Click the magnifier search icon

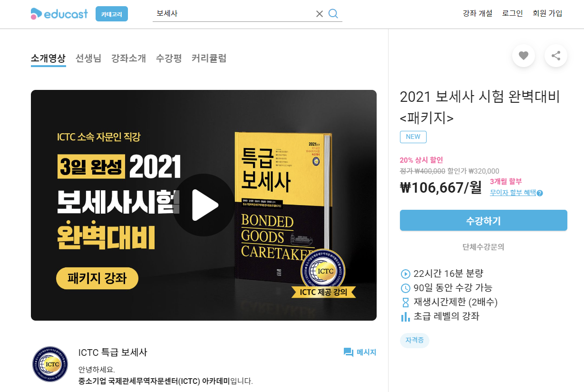333,14
